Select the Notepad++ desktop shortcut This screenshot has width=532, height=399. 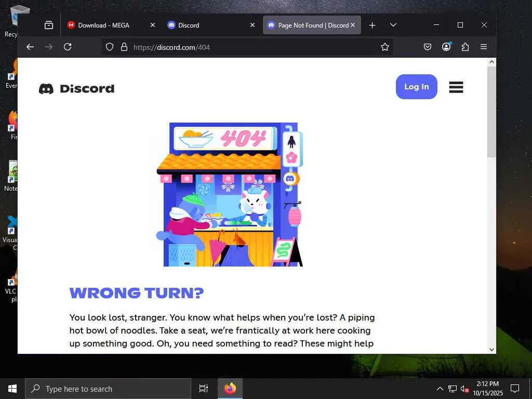click(x=11, y=176)
